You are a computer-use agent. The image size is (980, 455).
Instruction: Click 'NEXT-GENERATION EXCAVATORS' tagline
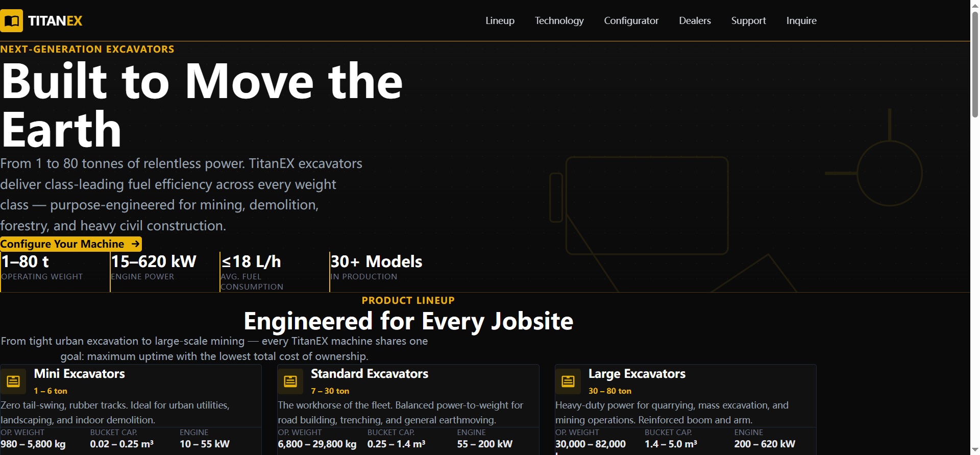(87, 49)
